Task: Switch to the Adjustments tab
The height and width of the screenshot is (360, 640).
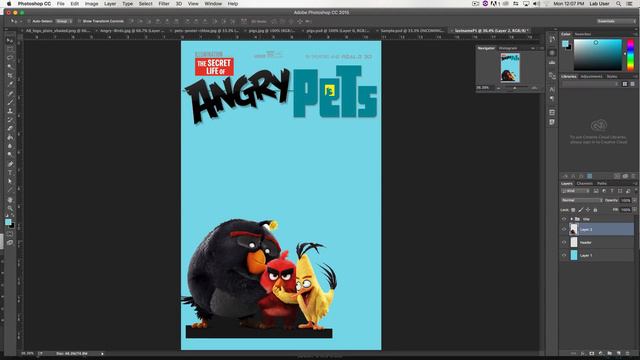Action: click(591, 76)
